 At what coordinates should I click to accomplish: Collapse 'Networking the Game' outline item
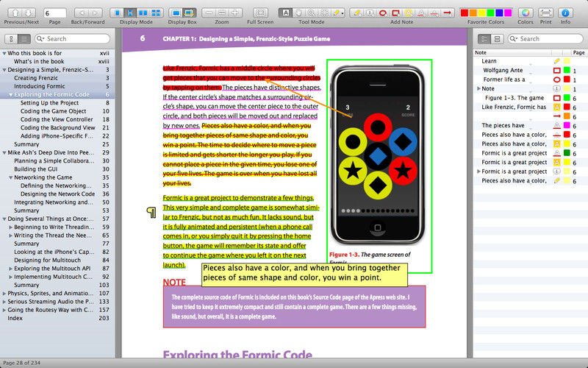pos(10,177)
